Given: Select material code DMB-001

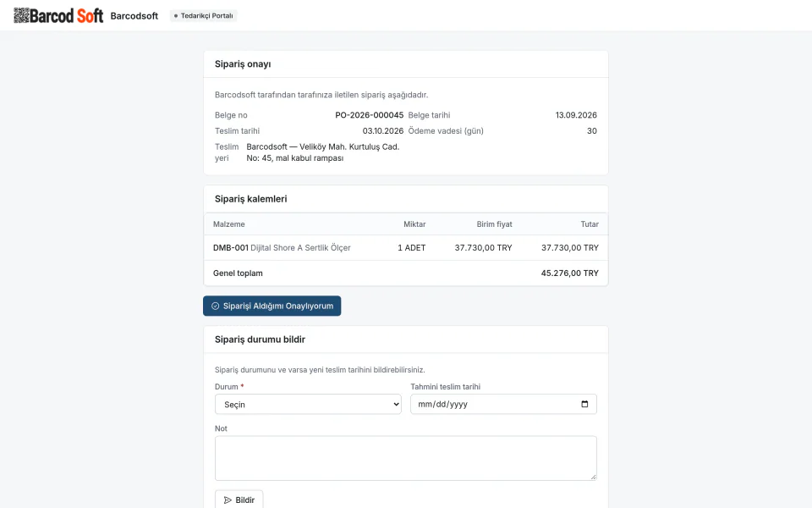Looking at the screenshot, I should coord(230,248).
